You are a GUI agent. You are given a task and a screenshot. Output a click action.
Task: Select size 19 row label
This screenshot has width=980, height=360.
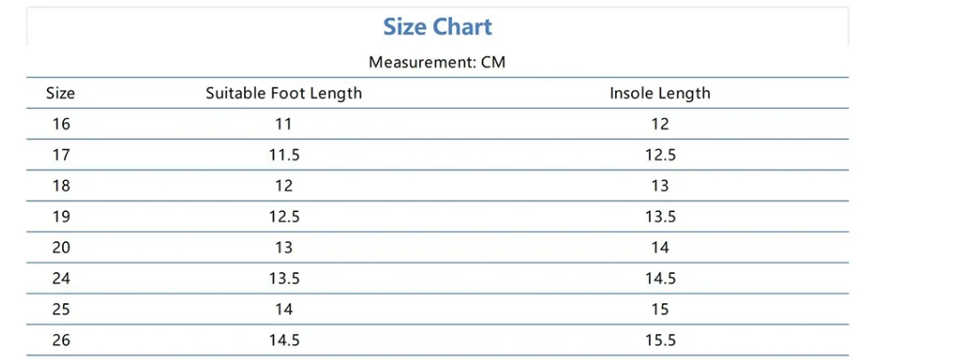pyautogui.click(x=60, y=217)
